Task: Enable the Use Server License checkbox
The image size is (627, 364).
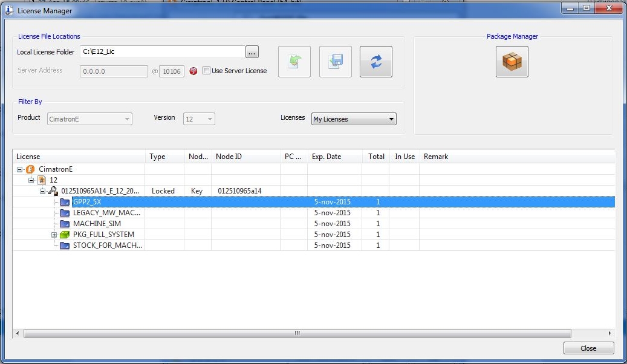Action: click(206, 70)
